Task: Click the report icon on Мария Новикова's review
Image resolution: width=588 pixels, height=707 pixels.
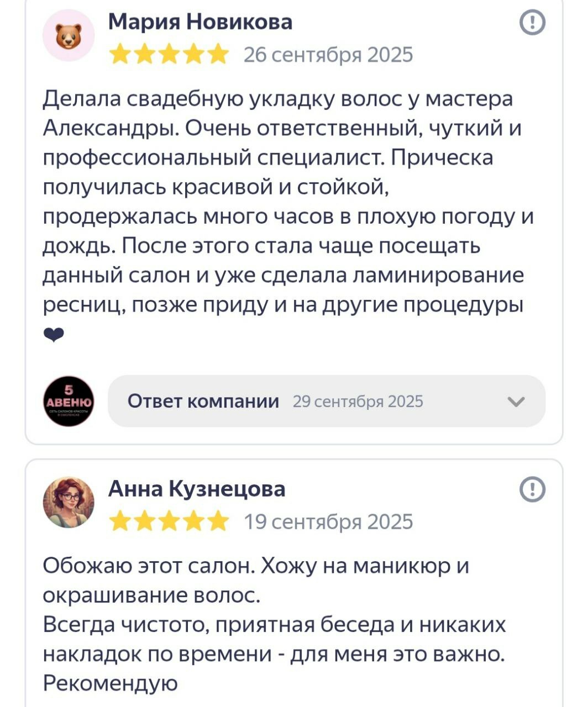Action: [x=532, y=23]
